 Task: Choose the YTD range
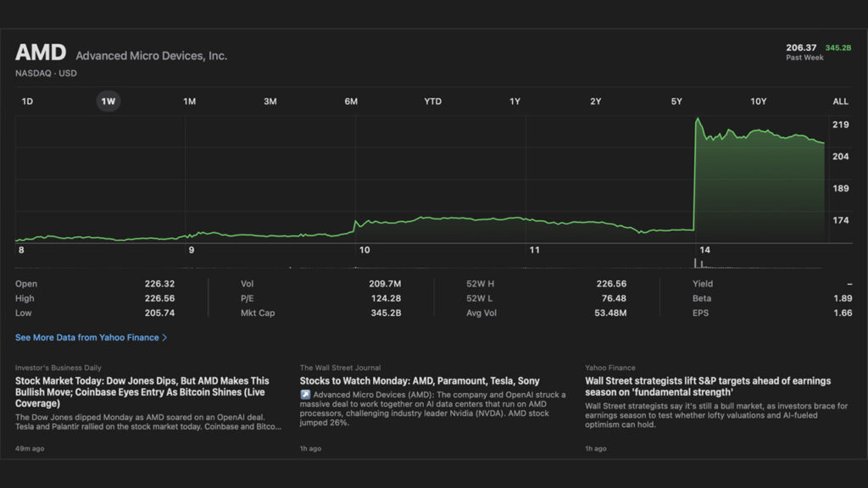click(x=432, y=102)
